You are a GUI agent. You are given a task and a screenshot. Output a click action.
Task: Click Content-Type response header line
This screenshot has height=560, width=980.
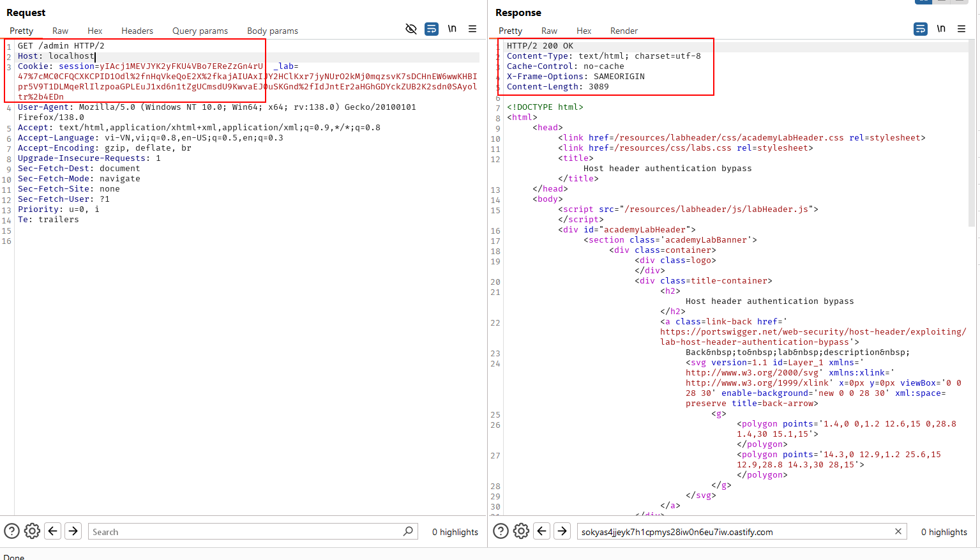point(604,56)
